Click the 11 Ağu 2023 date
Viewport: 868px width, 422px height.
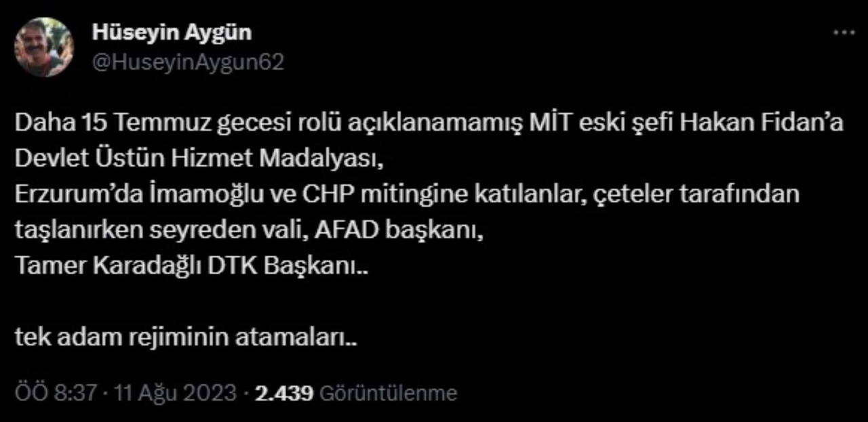(175, 393)
